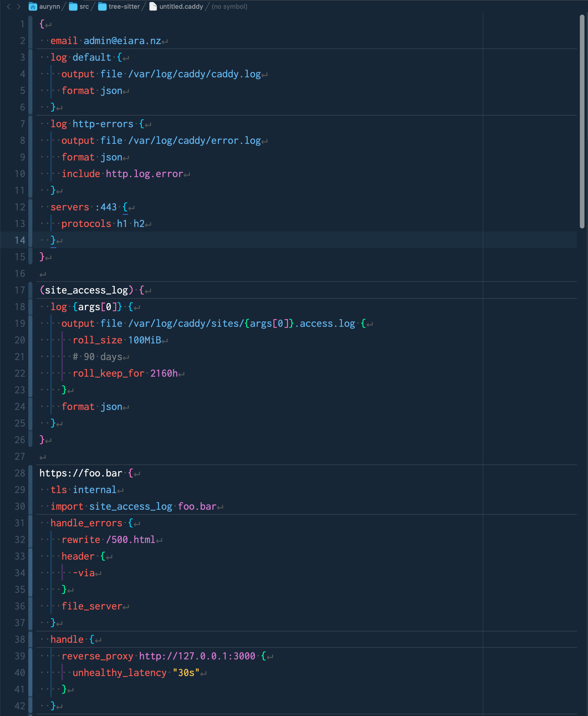Viewport: 588px width, 716px height.
Task: Click the 100MiB value
Action: [145, 340]
